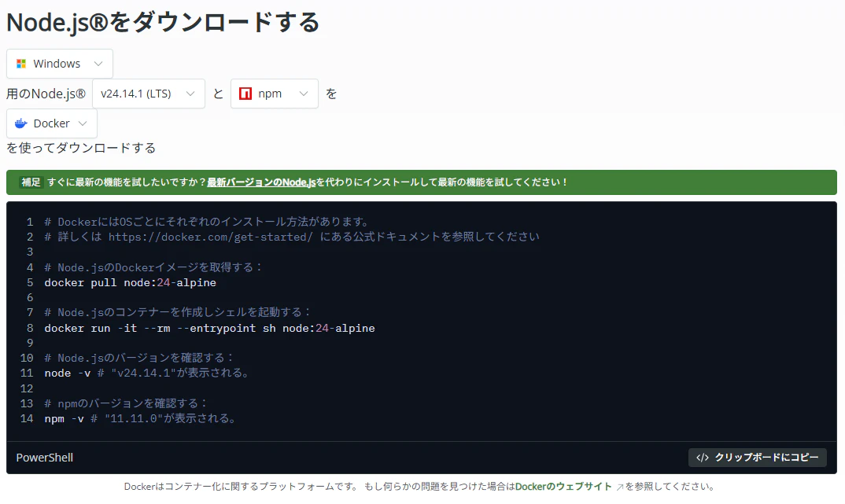Click the を使ってダウンロードする text
845x504 pixels.
[81, 148]
